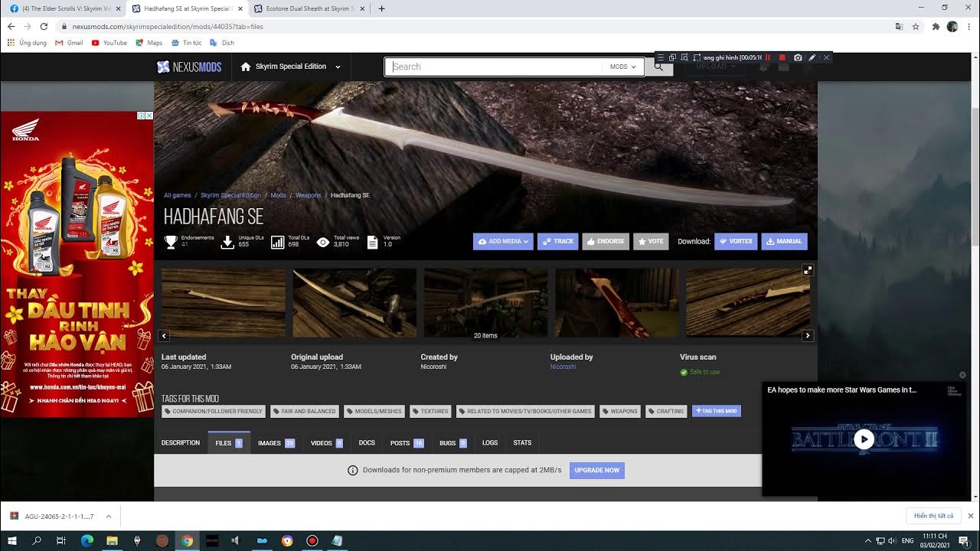Viewport: 980px width, 551px height.
Task: Stop the screen recording
Action: point(782,57)
